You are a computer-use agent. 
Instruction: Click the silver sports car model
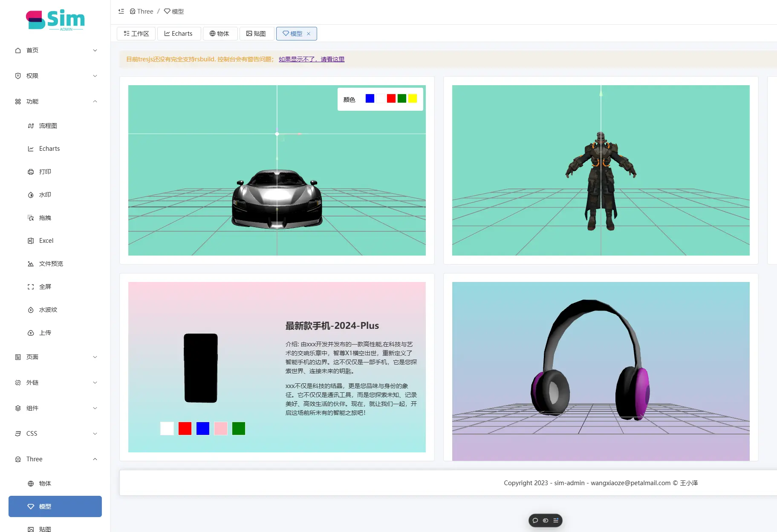click(277, 199)
